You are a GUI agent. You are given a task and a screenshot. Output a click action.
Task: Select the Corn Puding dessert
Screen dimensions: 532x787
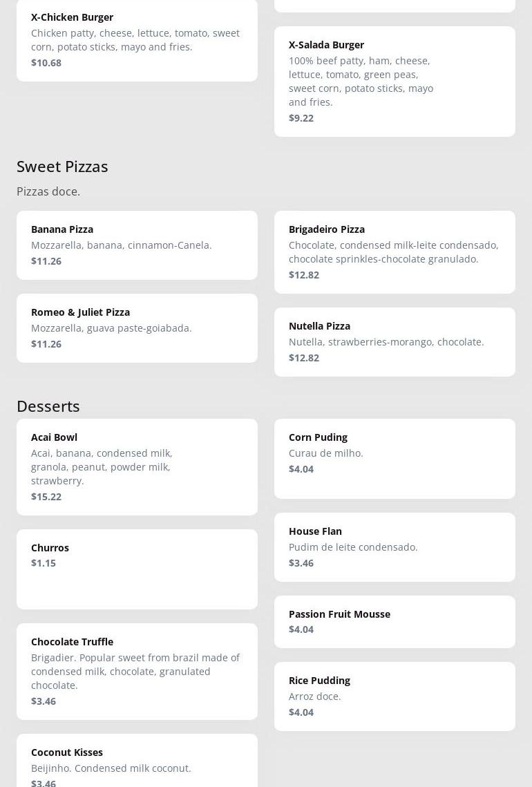[395, 458]
